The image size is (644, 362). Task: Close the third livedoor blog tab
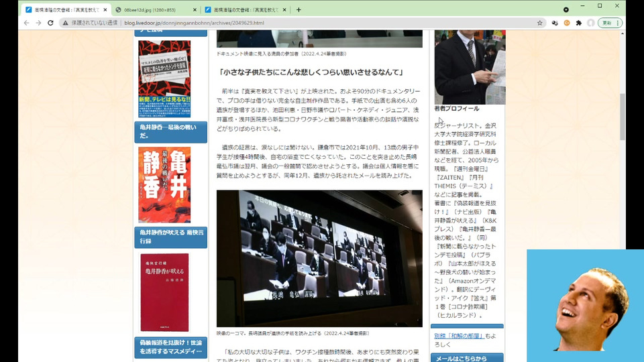(284, 10)
